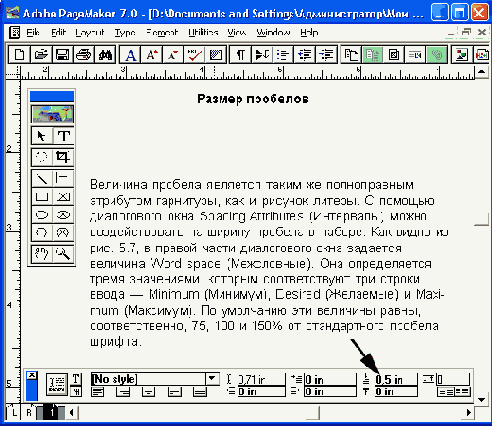This screenshot has width=492, height=426.
Task: Expand the No style dropdown arrow
Action: 212,379
